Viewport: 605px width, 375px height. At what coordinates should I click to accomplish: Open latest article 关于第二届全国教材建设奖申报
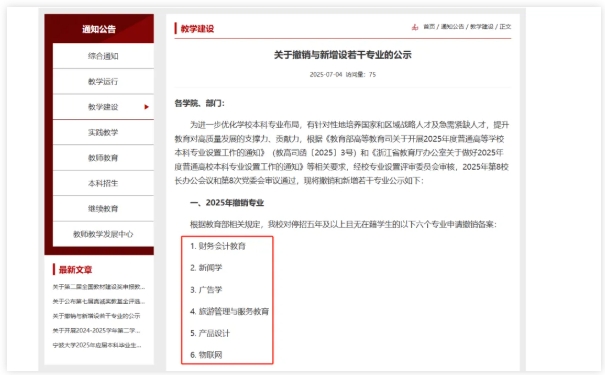click(99, 287)
